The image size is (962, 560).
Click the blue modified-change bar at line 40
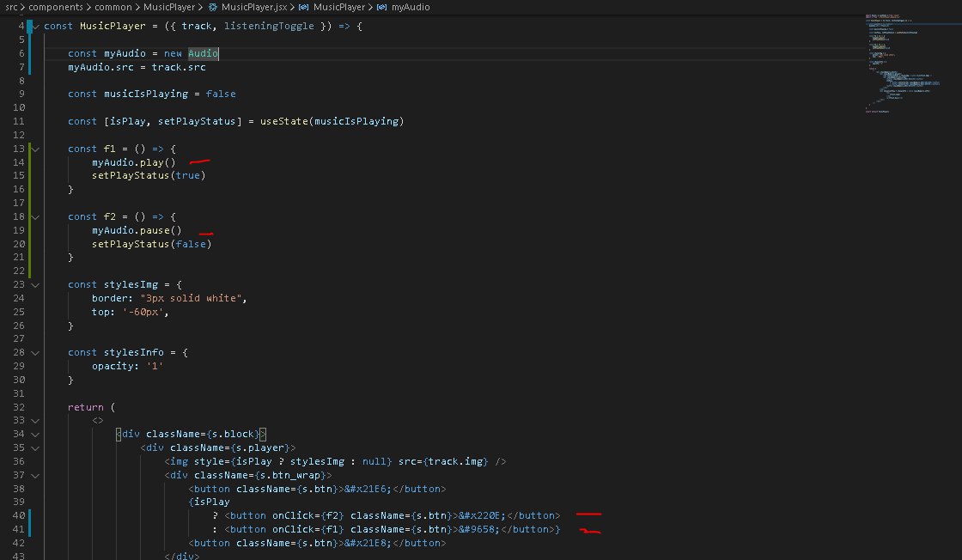click(x=30, y=515)
